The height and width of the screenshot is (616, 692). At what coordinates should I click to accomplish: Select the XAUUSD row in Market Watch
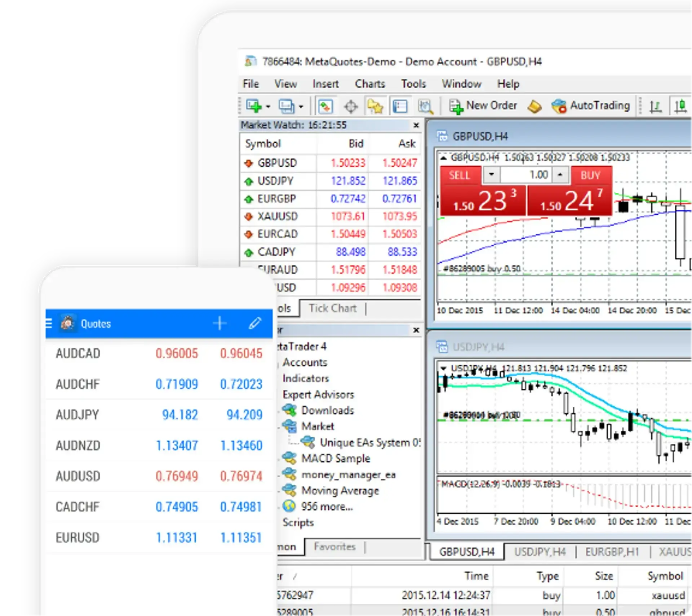tap(331, 217)
